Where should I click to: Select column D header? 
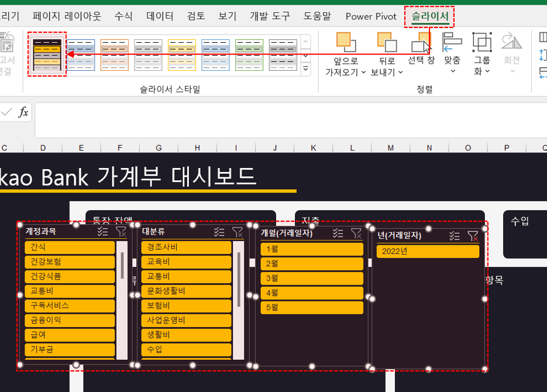click(x=43, y=148)
